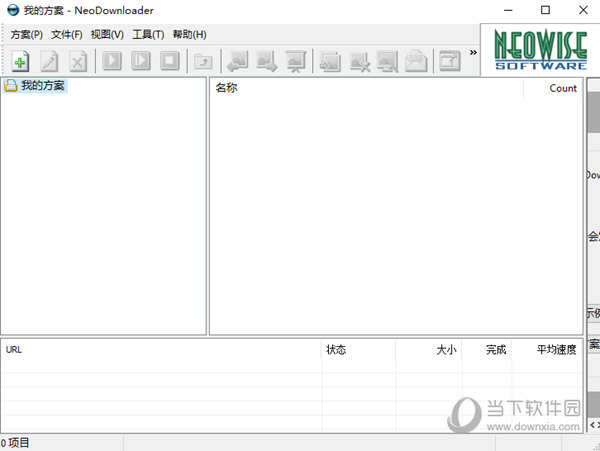Expand toolbar overflow double-chevron
This screenshot has height=451, width=600.
click(x=473, y=52)
